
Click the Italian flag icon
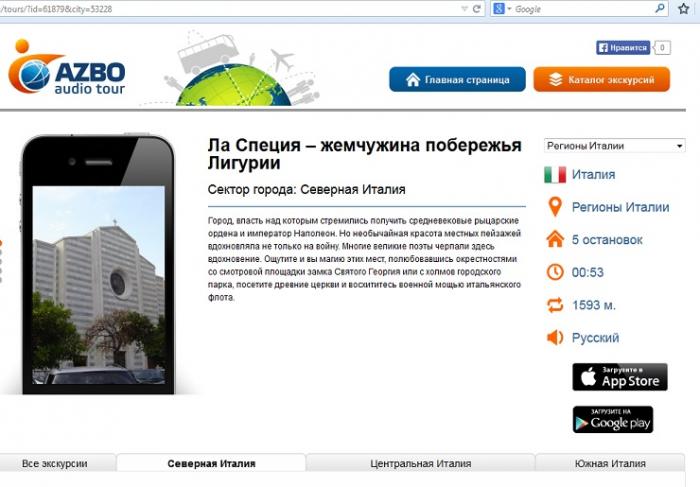[x=555, y=175]
